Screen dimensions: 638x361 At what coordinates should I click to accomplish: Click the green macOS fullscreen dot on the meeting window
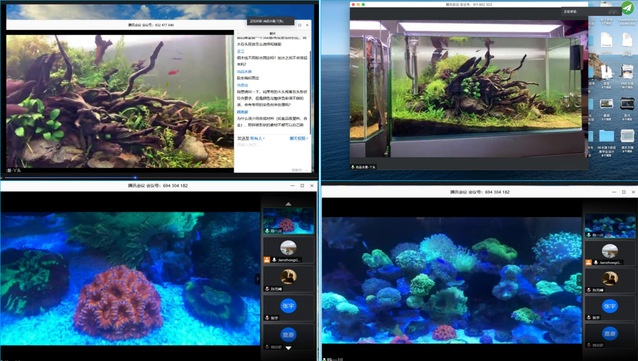(363, 4)
